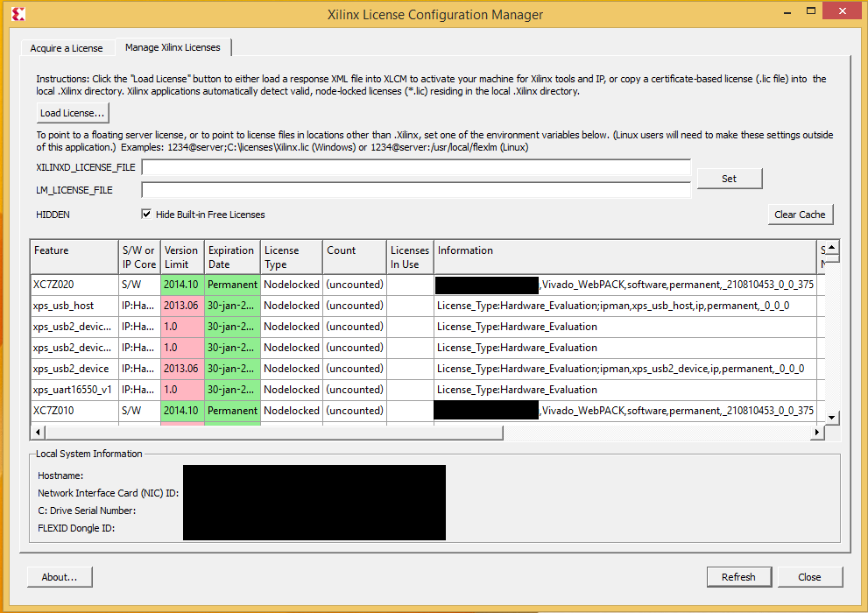Screen dimensions: 868x613
Task: Close window using title bar X
Action: 842,11
